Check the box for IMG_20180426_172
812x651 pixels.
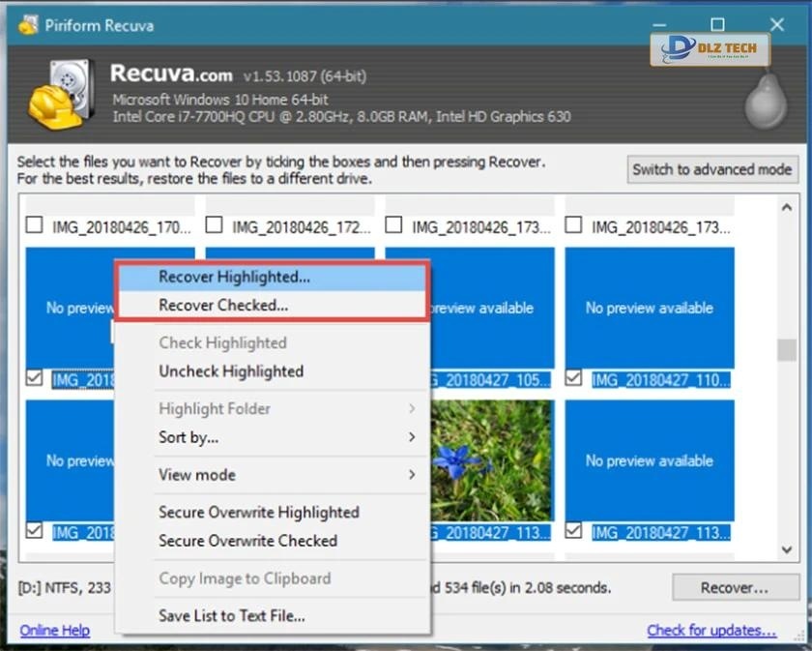click(214, 224)
